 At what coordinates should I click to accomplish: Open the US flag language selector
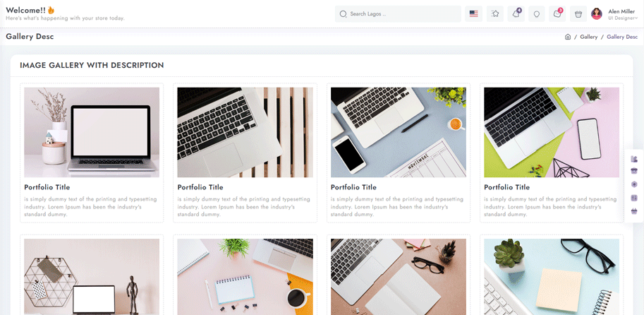point(473,13)
